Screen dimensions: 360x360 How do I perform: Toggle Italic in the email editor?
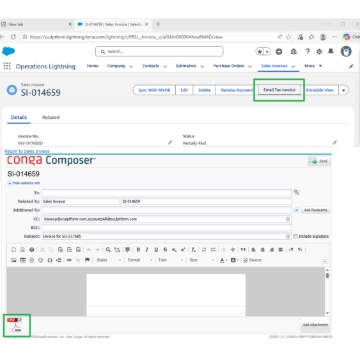(147, 250)
